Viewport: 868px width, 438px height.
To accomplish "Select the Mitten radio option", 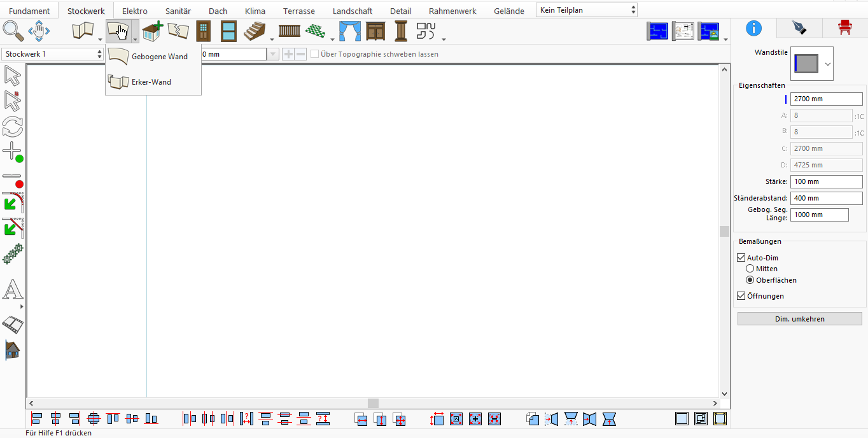I will (x=750, y=269).
